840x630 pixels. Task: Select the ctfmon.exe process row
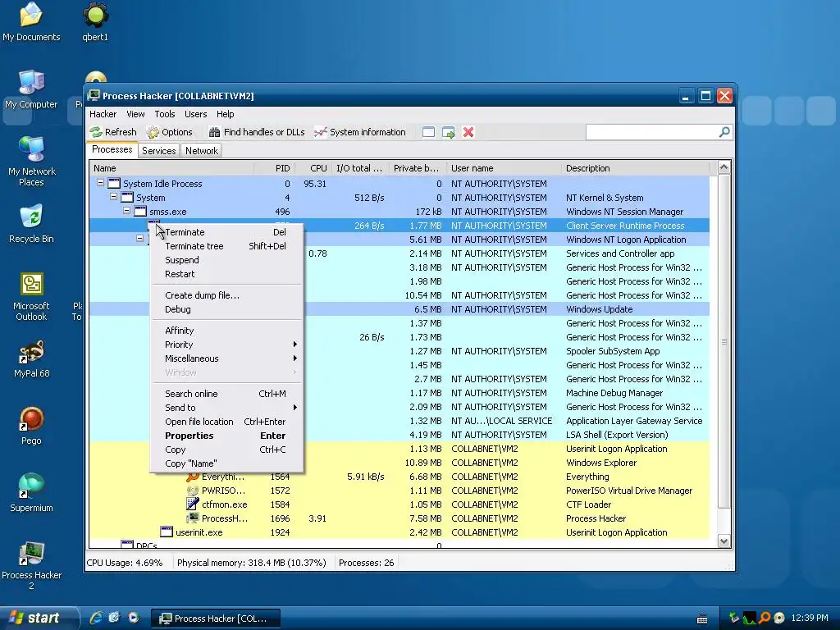pos(399,504)
